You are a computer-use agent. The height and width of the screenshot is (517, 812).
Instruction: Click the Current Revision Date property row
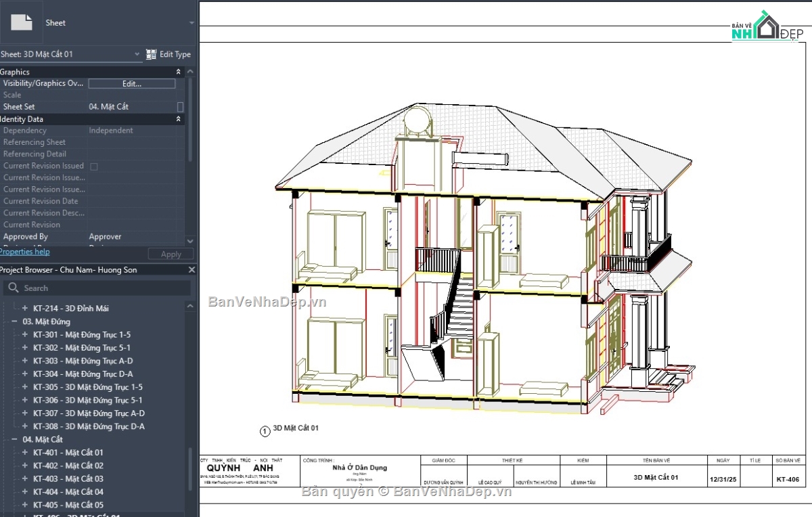click(x=92, y=202)
